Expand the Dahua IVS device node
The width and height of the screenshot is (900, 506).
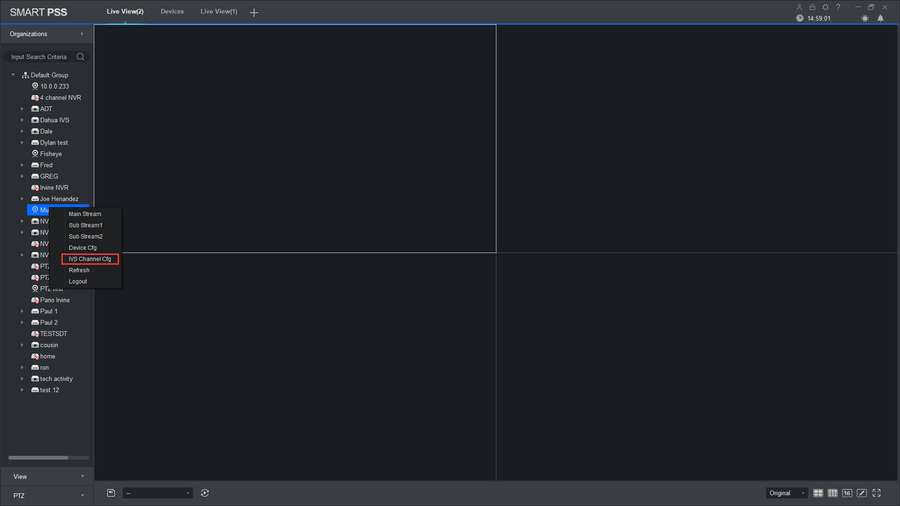[x=22, y=120]
